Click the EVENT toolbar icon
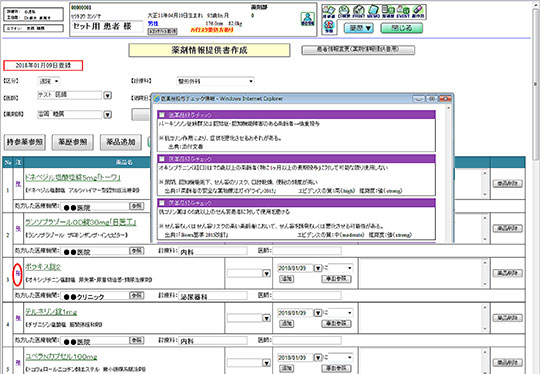The height and width of the screenshot is (374, 540). point(403,11)
